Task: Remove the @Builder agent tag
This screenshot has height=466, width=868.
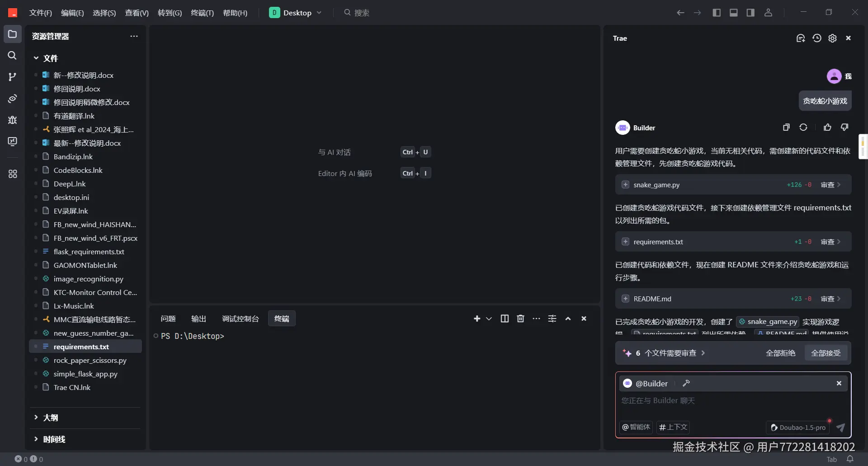Action: pos(839,384)
